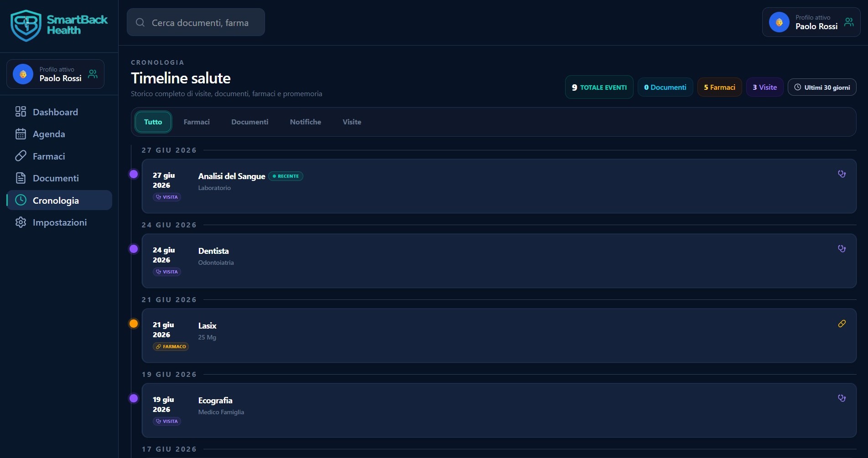This screenshot has width=868, height=458.
Task: Click the 5 Farmaci counter badge
Action: pyautogui.click(x=720, y=87)
